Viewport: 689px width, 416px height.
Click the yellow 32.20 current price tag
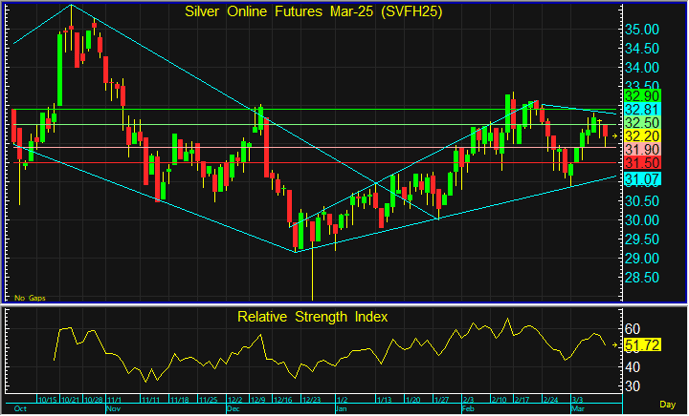640,135
